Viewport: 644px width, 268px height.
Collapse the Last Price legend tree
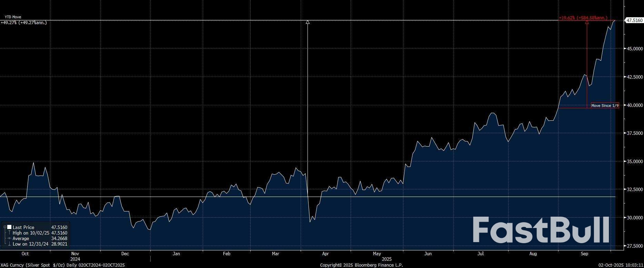5,227
